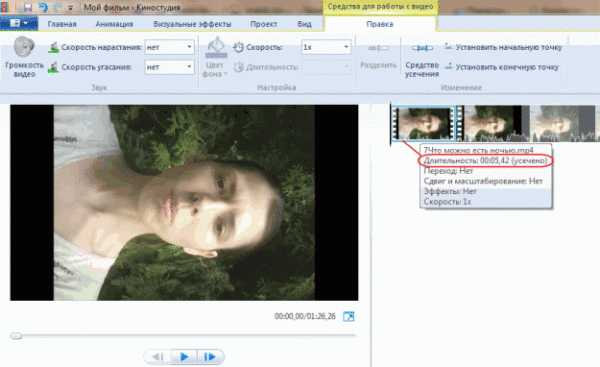Switch to the Анимация tab
This screenshot has height=367, width=600.
[114, 24]
